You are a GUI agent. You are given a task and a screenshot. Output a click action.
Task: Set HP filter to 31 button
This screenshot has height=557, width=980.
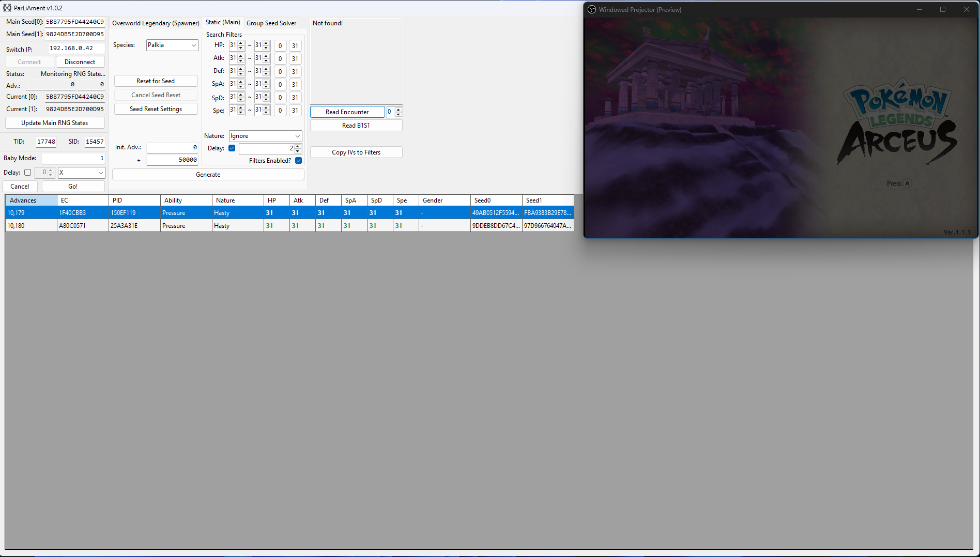tap(295, 46)
